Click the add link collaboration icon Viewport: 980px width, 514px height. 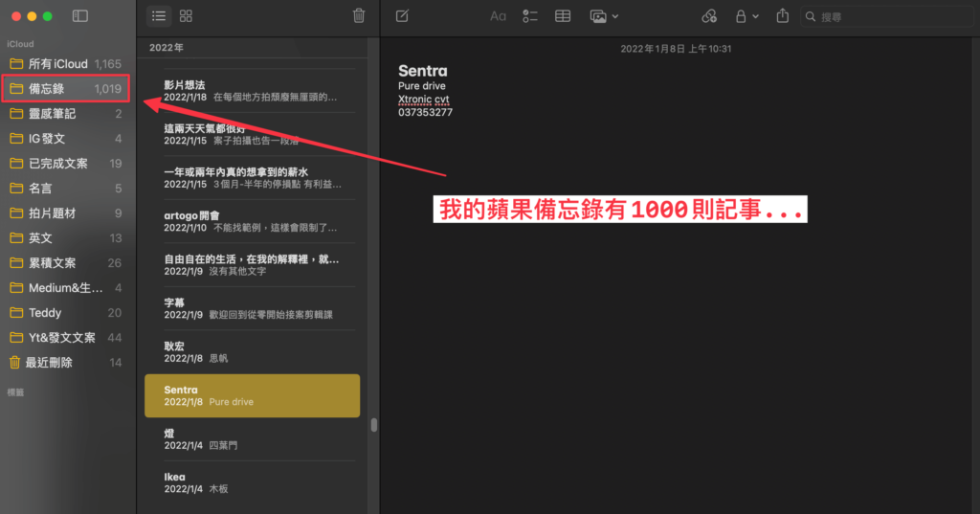point(709,16)
